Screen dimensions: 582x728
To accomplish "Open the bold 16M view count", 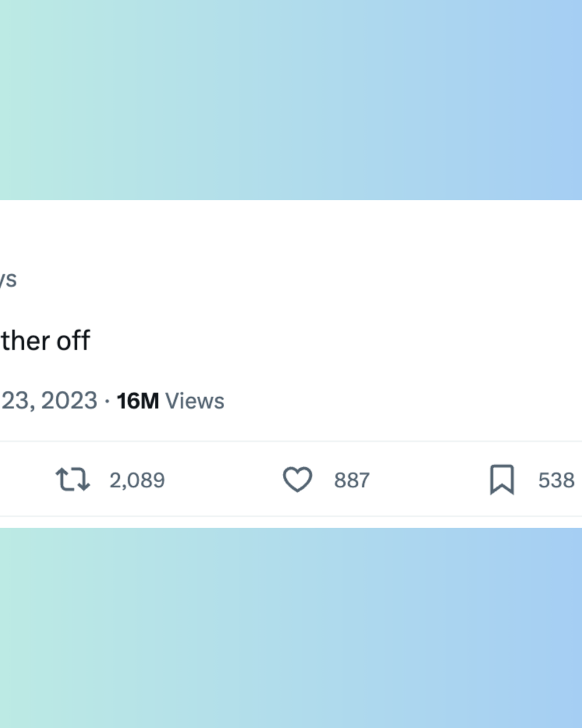I will point(138,401).
